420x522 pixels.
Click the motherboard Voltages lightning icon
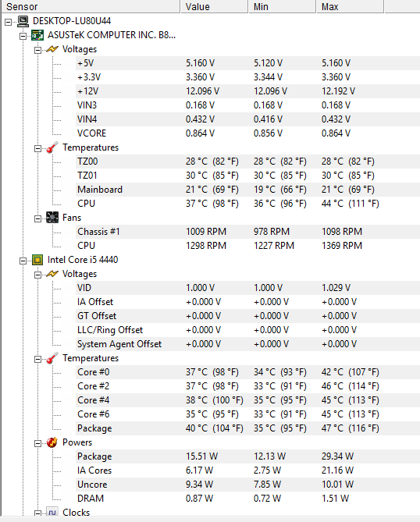pos(52,49)
